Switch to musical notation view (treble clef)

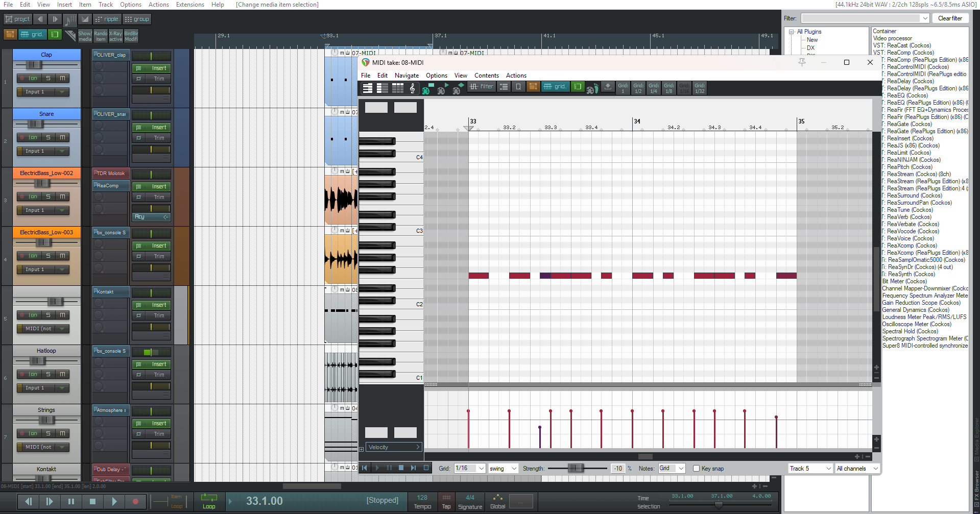[x=413, y=88]
